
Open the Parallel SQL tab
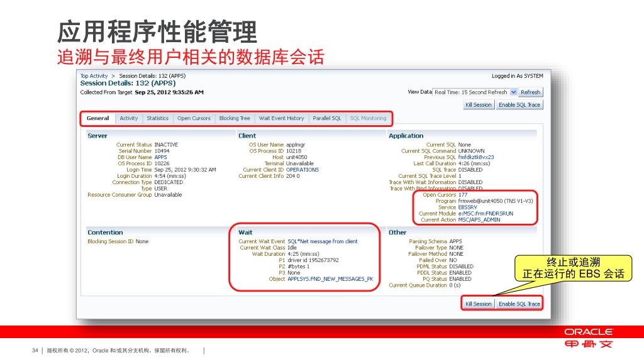click(x=327, y=118)
